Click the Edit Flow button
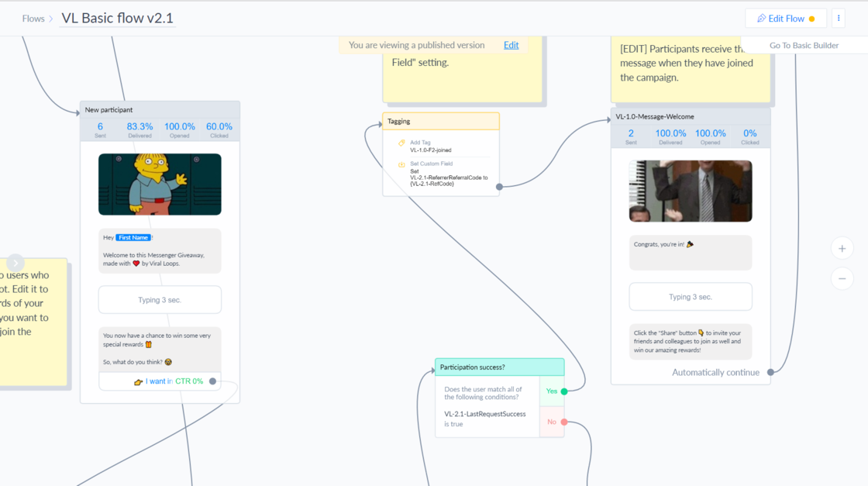868x486 pixels. coord(786,17)
